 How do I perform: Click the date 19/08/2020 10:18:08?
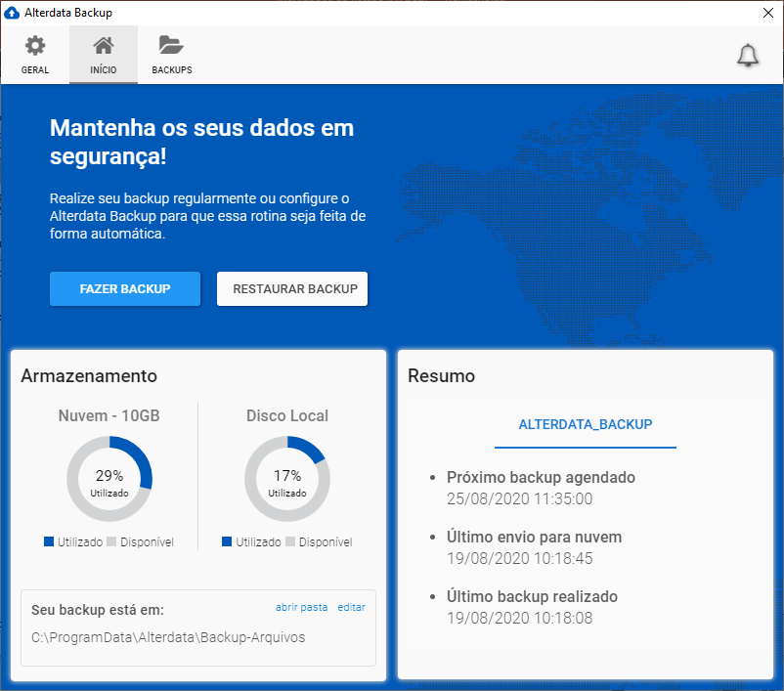tap(519, 618)
